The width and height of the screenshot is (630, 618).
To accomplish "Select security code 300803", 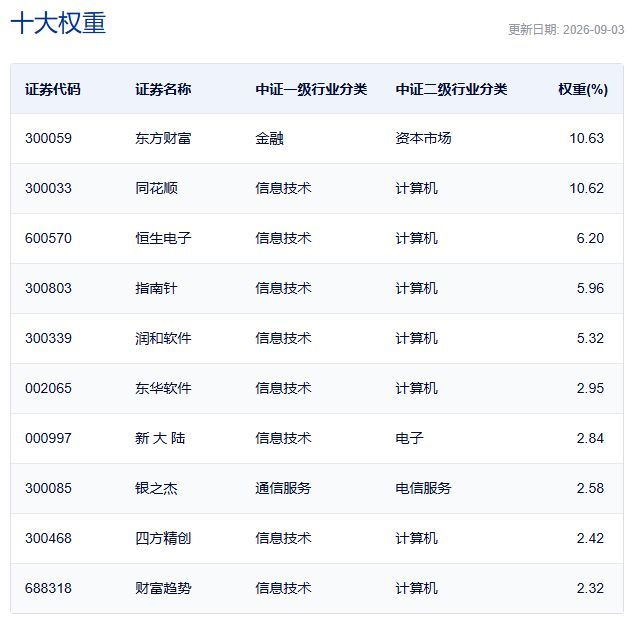I will 48,288.
